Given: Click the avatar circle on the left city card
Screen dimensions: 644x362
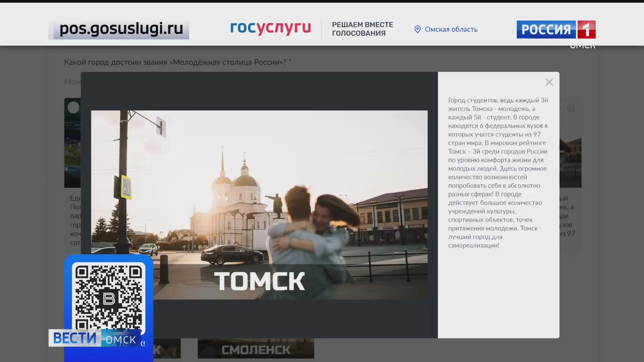Looking at the screenshot, I should click(73, 107).
